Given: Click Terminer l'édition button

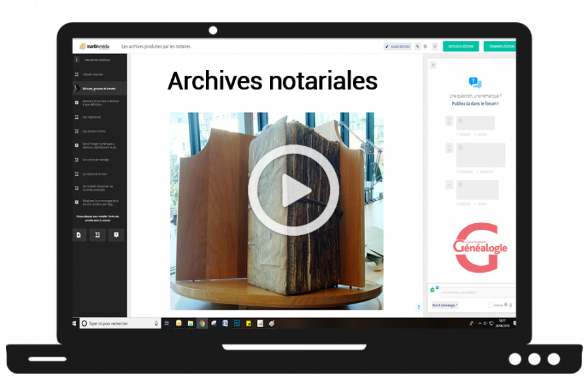Looking at the screenshot, I should coord(500,46).
